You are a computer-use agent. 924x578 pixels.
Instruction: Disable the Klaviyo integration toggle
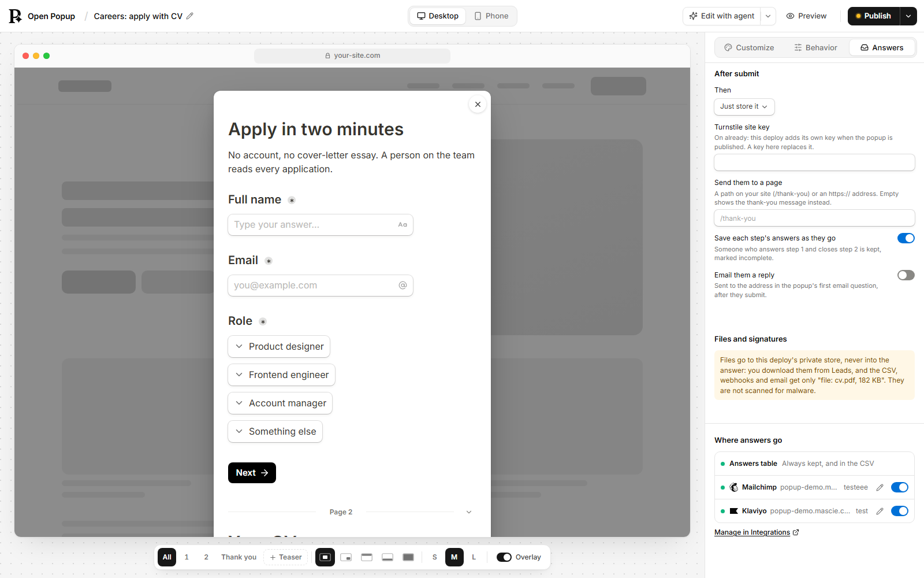(x=900, y=511)
